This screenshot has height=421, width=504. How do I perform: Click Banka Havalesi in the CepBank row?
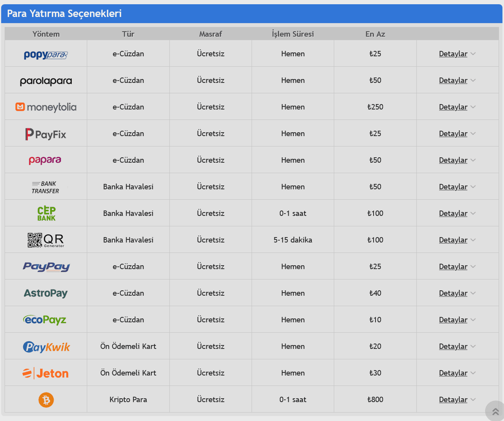coord(128,214)
